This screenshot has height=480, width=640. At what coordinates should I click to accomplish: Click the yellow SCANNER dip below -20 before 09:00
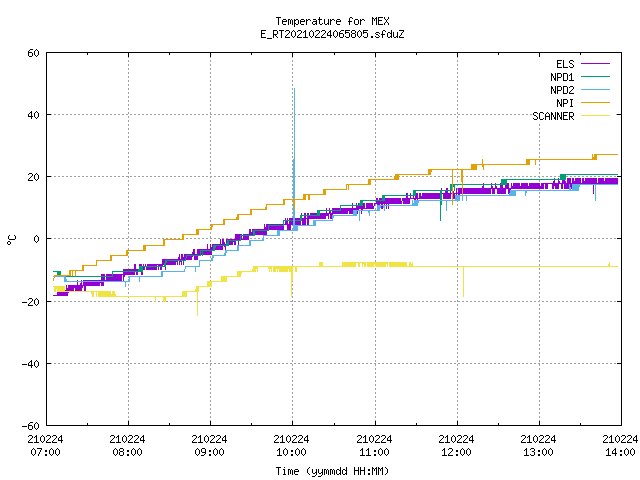tap(198, 304)
